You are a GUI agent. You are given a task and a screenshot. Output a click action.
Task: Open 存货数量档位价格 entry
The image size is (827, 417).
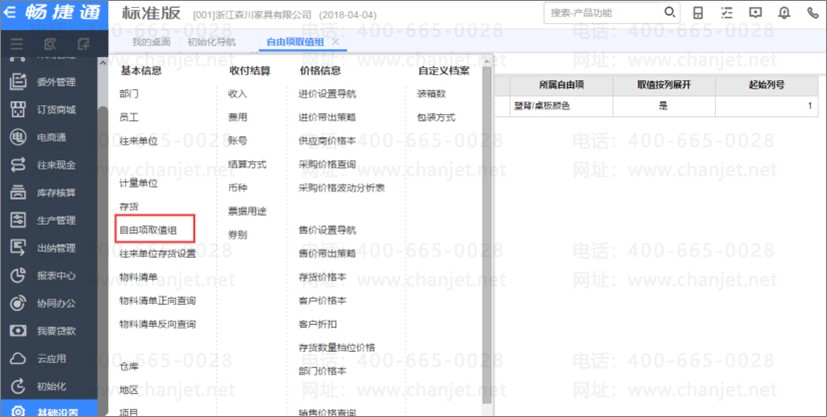pos(336,347)
